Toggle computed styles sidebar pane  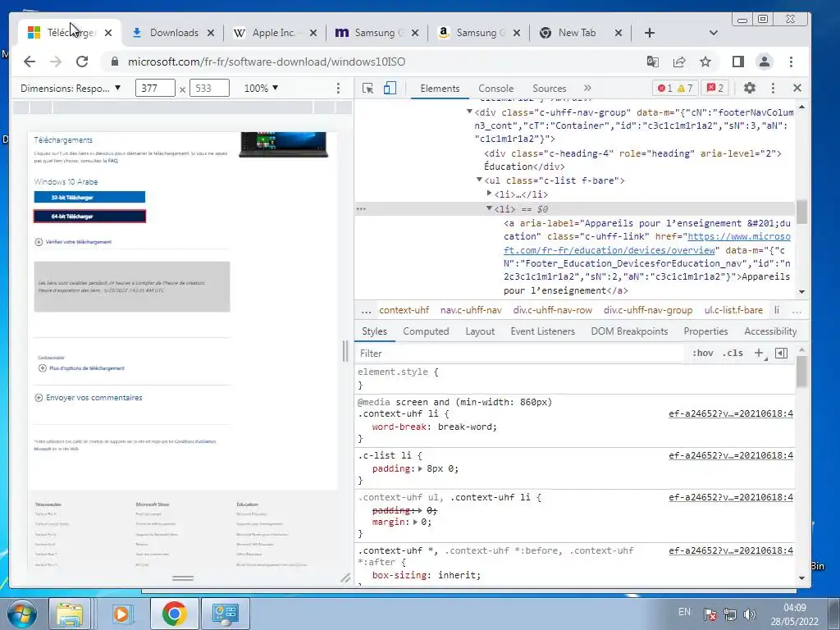click(x=782, y=353)
